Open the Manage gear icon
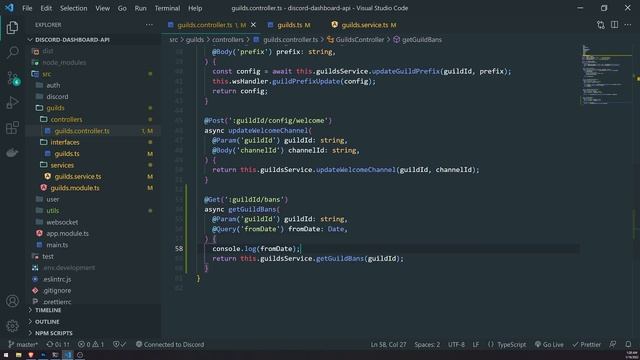The width and height of the screenshot is (640, 360). [x=12, y=326]
